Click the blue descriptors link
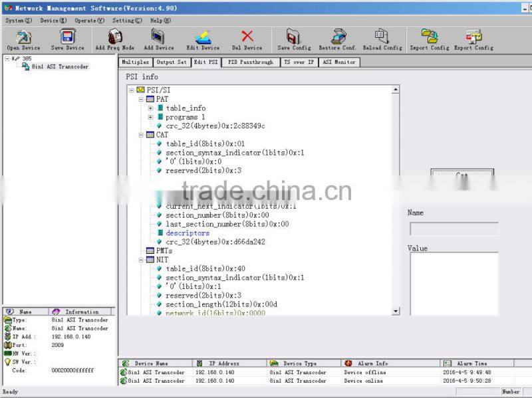Image resolution: width=532 pixels, height=398 pixels. click(x=187, y=233)
